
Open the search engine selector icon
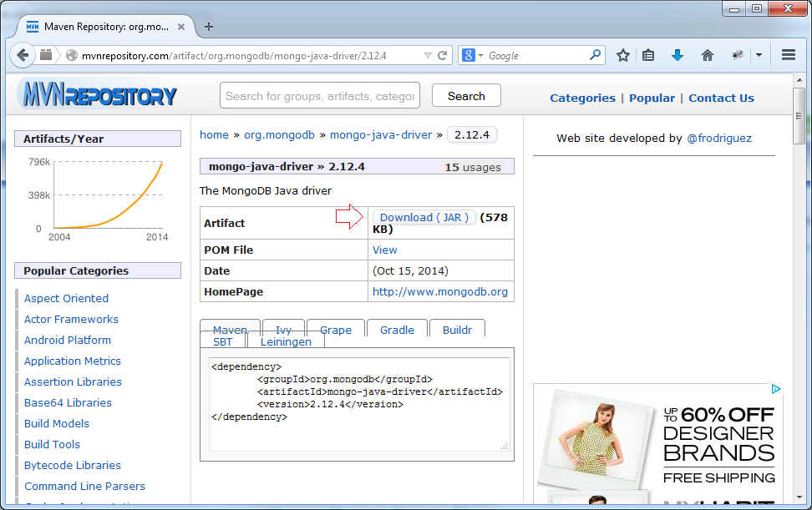click(472, 55)
